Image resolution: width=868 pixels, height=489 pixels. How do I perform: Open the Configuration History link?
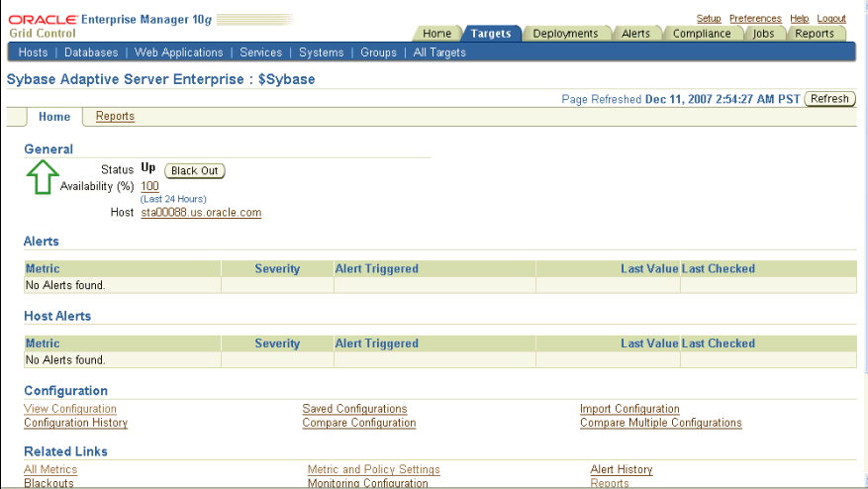[x=76, y=423]
